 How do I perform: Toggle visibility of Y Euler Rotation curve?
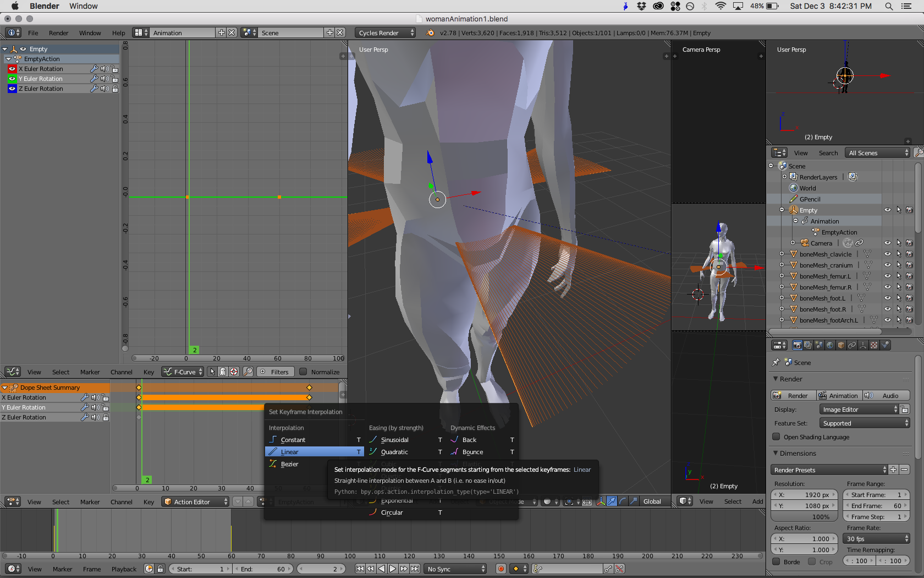click(12, 79)
